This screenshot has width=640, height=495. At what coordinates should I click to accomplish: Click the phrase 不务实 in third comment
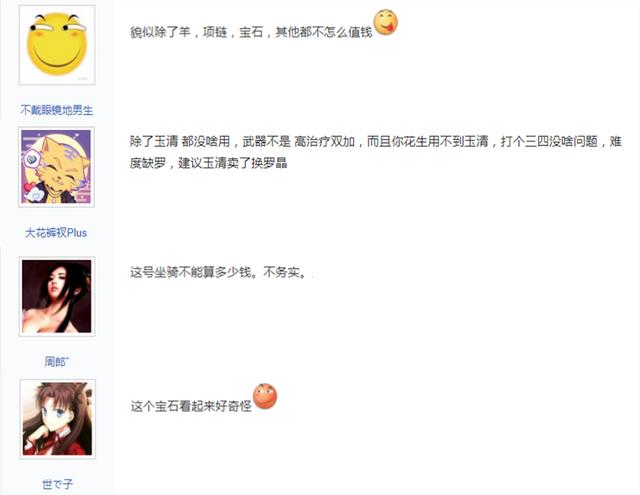tap(282, 272)
